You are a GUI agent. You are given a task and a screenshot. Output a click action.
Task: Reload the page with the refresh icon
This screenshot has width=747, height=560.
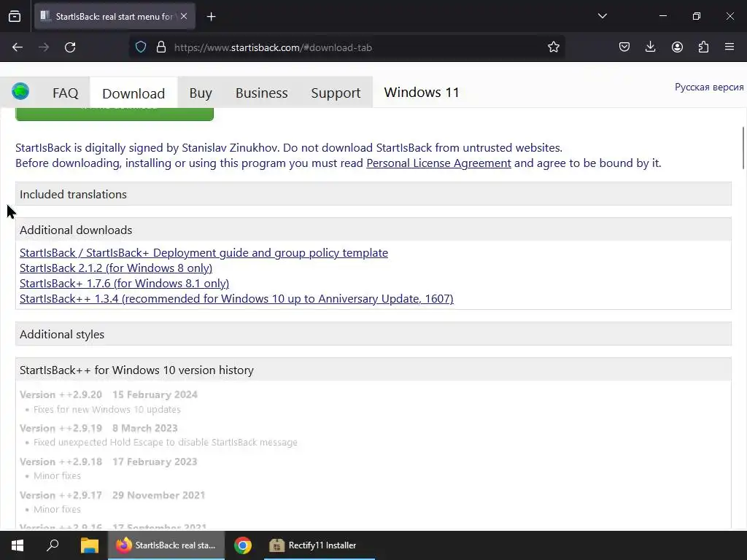[x=70, y=47]
